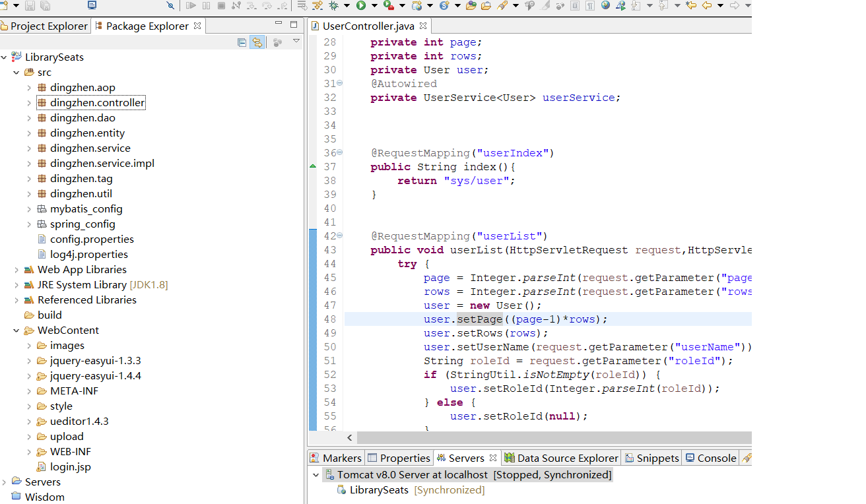The width and height of the screenshot is (866, 504).
Task: Click the Open Type icon in toolbar
Action: tap(471, 5)
